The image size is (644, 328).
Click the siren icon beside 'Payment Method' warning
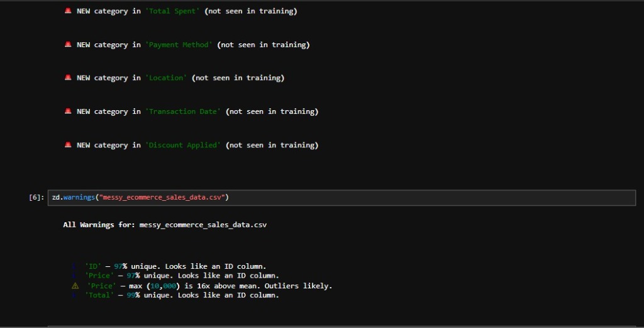click(x=68, y=45)
